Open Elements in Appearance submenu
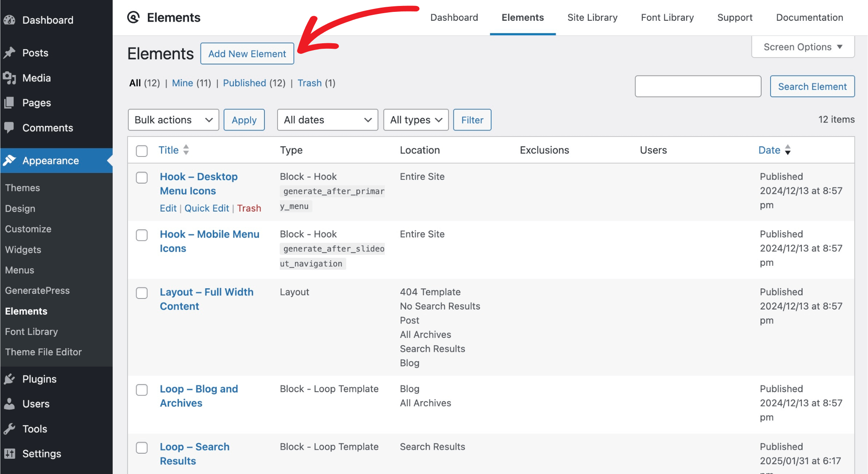The width and height of the screenshot is (868, 474). coord(26,311)
